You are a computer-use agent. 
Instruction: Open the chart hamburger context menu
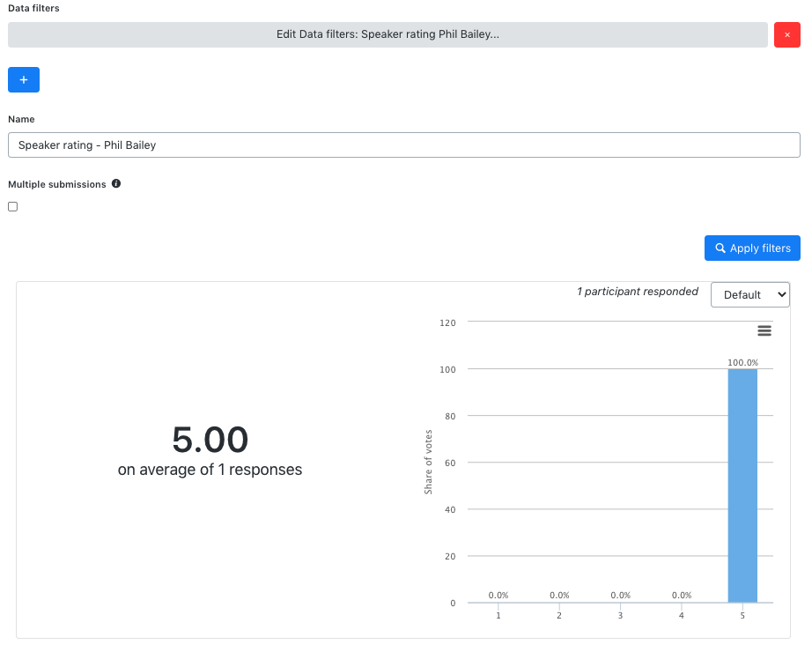[x=764, y=330]
